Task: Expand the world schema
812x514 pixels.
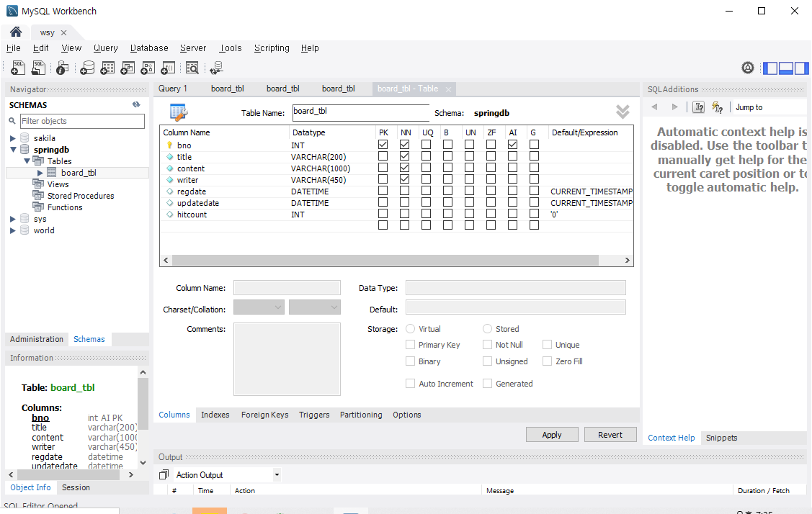Action: 13,230
